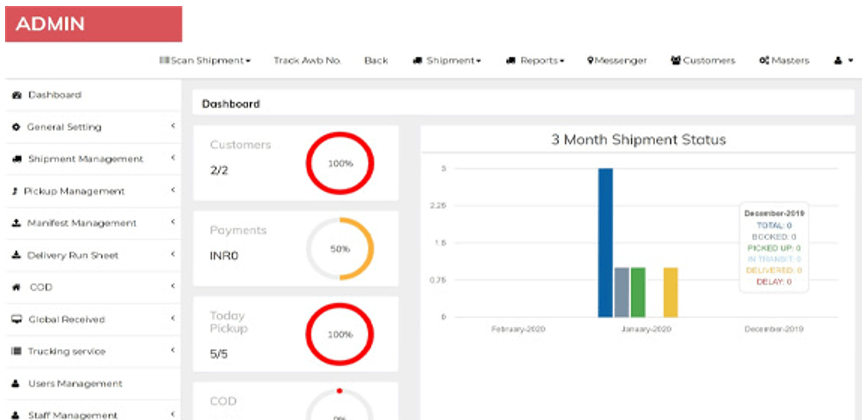This screenshot has width=862, height=420.
Task: Open the Shipment dropdown in top navbar
Action: [x=446, y=61]
